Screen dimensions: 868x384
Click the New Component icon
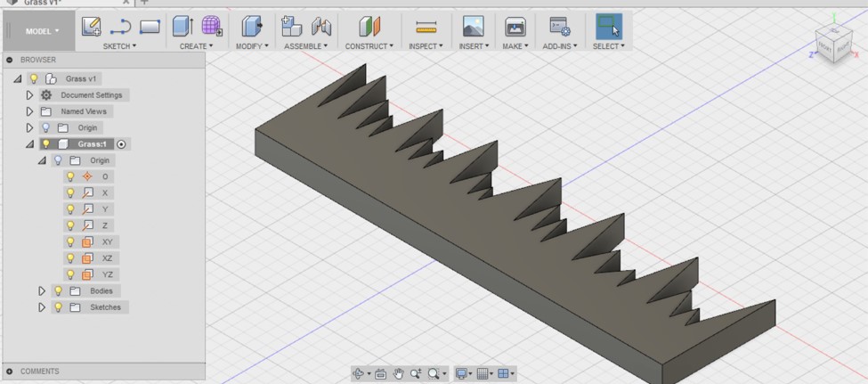tap(292, 26)
